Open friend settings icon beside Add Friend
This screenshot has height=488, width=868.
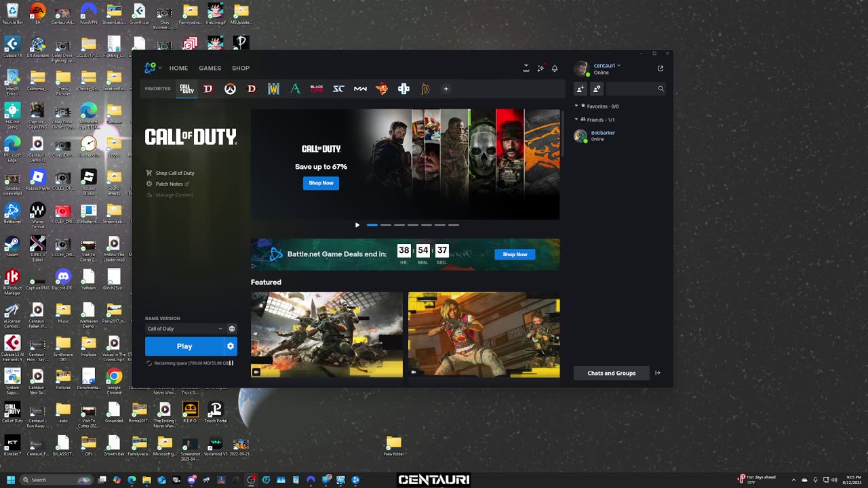pos(597,89)
